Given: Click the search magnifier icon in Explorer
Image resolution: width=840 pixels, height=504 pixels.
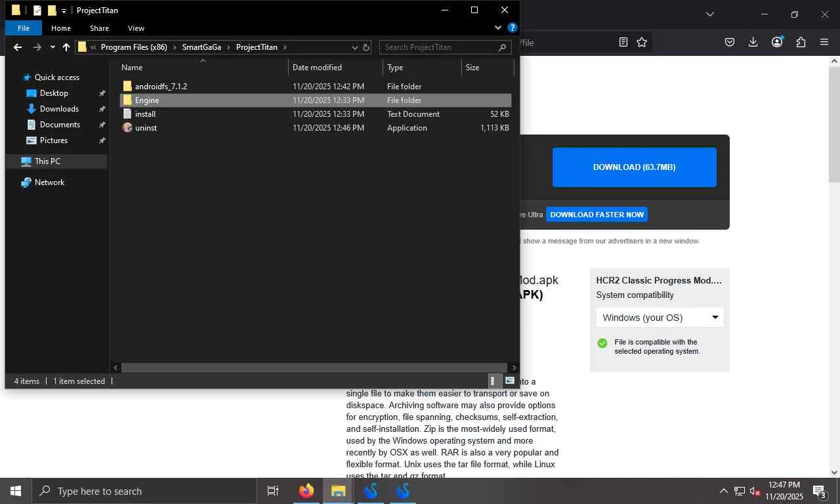Looking at the screenshot, I should 503,47.
